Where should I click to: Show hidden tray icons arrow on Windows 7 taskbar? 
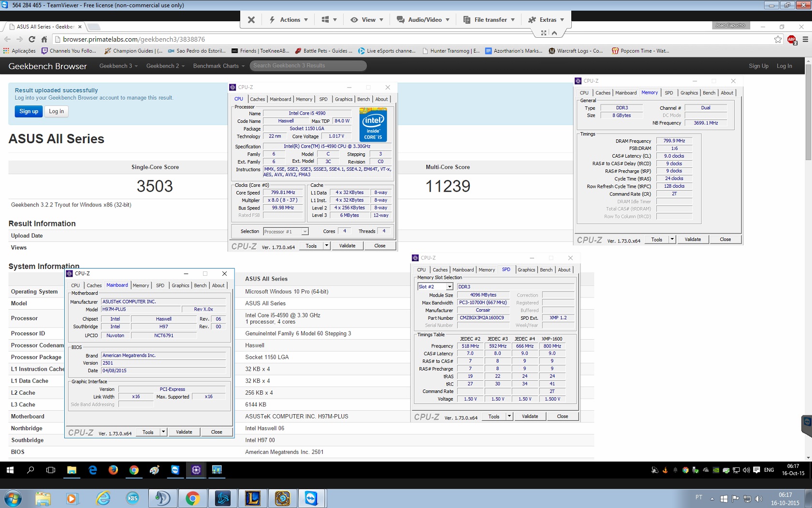(x=712, y=498)
